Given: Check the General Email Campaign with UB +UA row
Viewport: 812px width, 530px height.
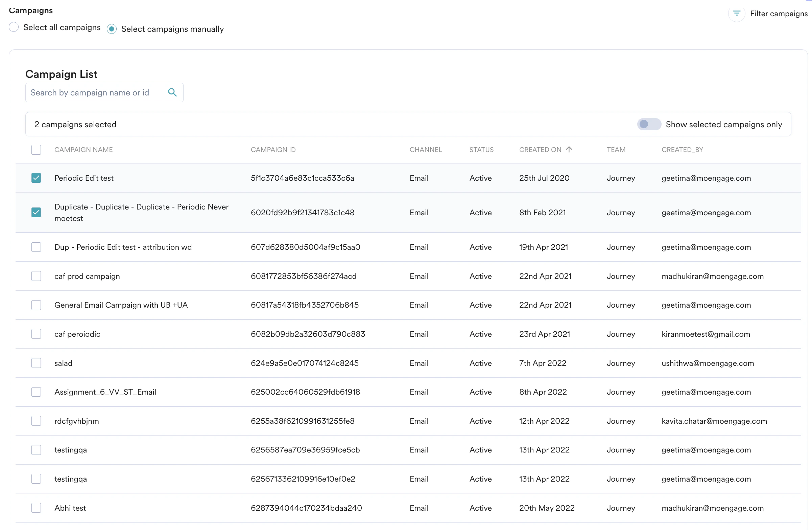Looking at the screenshot, I should (x=36, y=305).
